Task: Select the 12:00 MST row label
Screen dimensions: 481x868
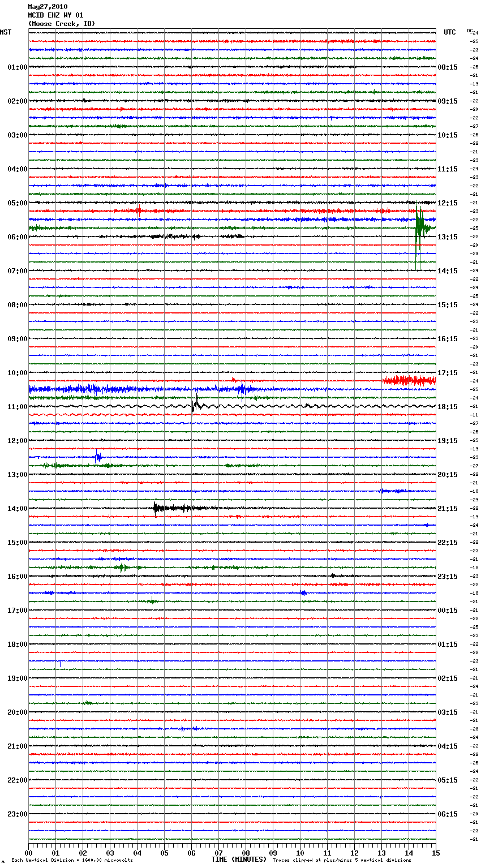Action: (x=17, y=441)
